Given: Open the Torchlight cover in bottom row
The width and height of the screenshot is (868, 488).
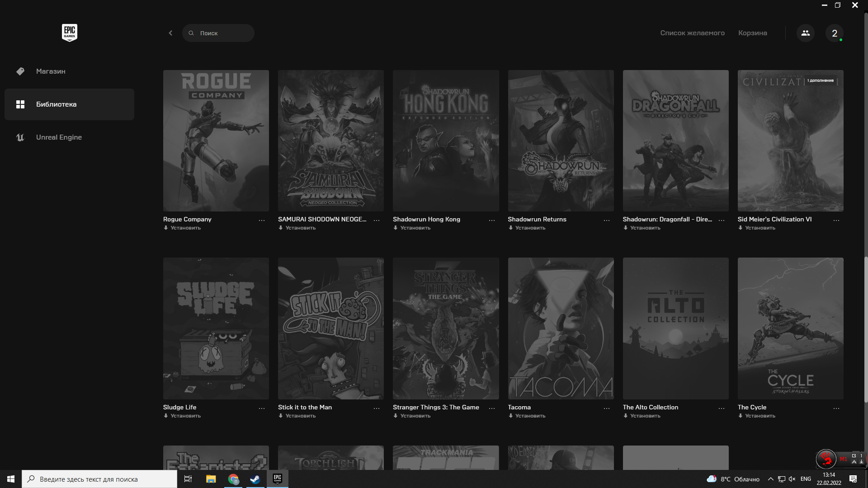Looking at the screenshot, I should pyautogui.click(x=331, y=458).
